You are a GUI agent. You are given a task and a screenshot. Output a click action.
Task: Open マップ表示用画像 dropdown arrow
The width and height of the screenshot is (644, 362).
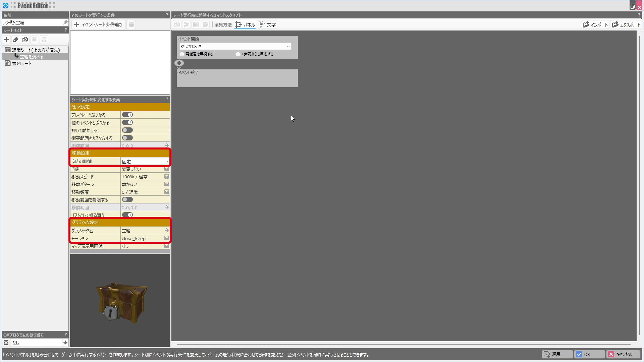coord(167,246)
